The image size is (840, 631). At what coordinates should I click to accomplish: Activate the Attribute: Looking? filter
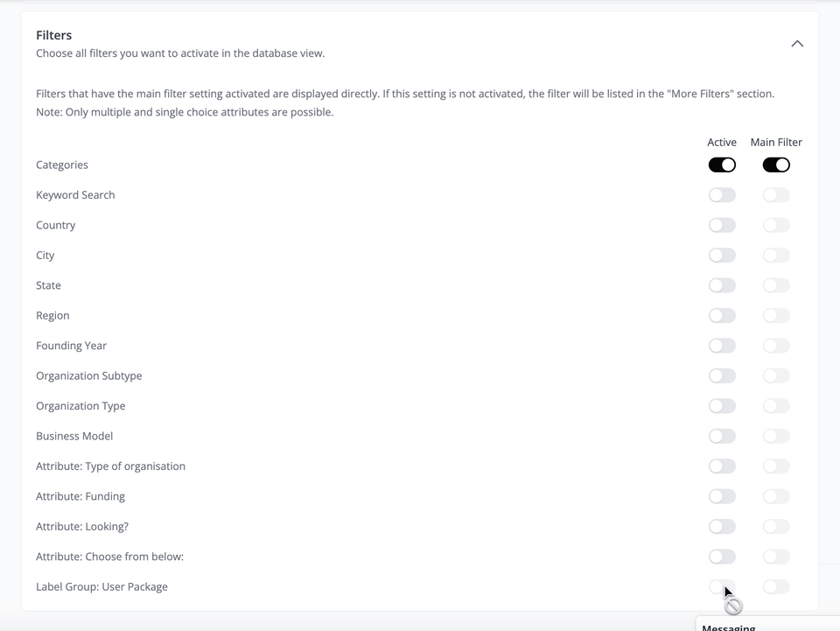pyautogui.click(x=722, y=527)
